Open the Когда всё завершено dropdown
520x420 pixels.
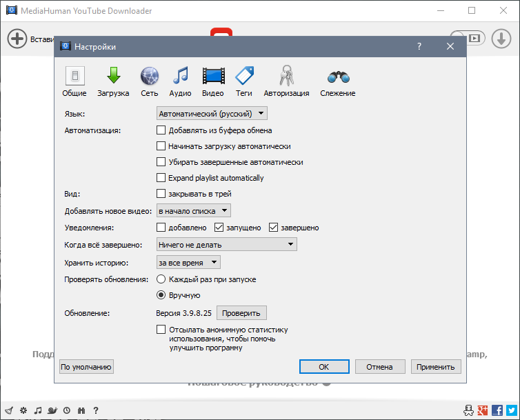point(226,245)
